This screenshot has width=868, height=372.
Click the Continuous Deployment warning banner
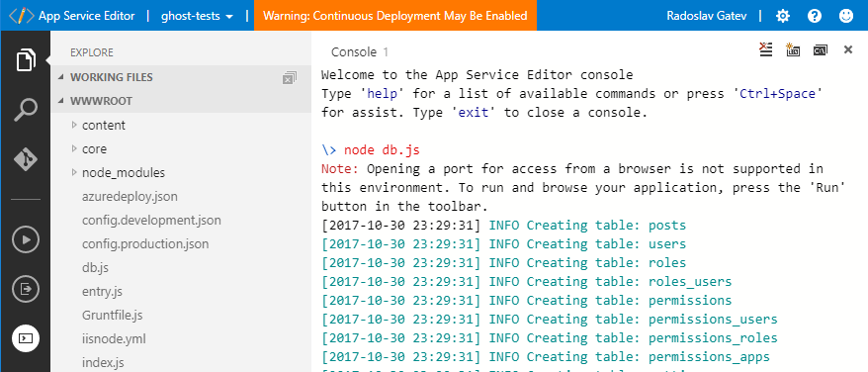[395, 16]
